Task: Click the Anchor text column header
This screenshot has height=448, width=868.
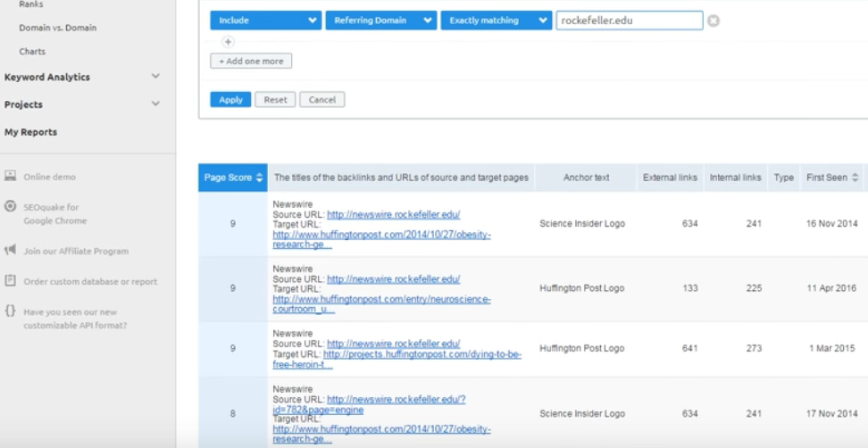Action: coord(586,178)
